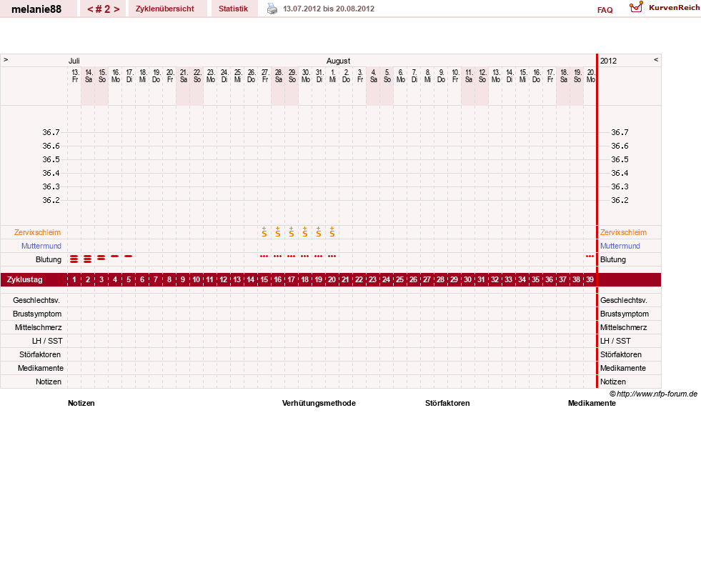Screen dimensions: 701x588
Task: Click right temperature label 36.5
Action: 620,159
